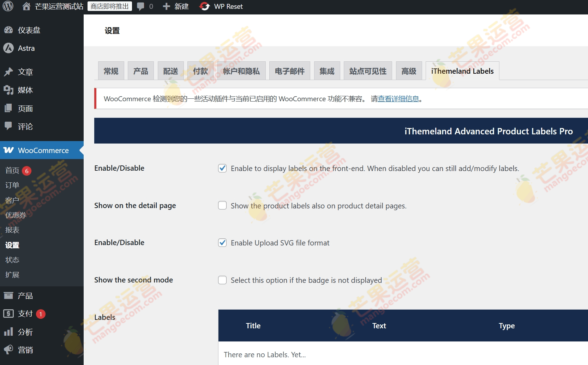Click the 商店即将推出 badge
Image resolution: width=588 pixels, height=365 pixels.
110,6
